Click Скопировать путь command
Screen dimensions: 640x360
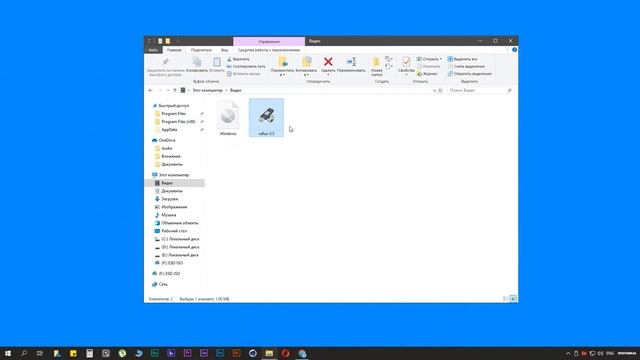click(246, 67)
